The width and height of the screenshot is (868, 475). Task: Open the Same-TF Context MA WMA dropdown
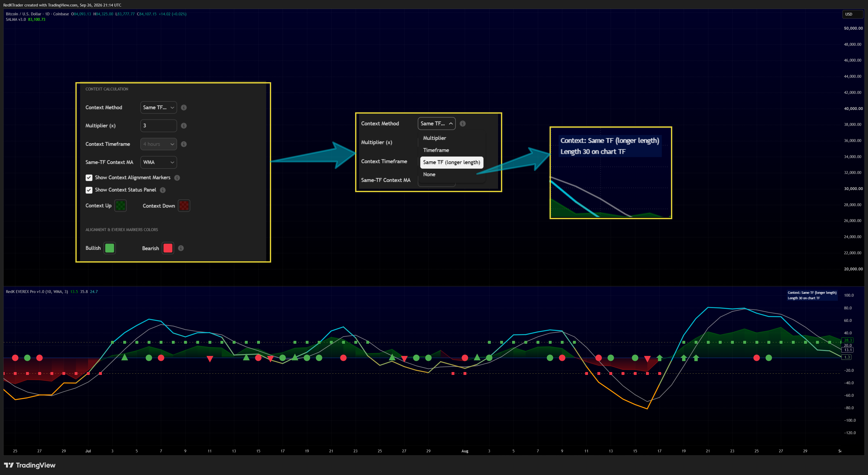pos(158,162)
